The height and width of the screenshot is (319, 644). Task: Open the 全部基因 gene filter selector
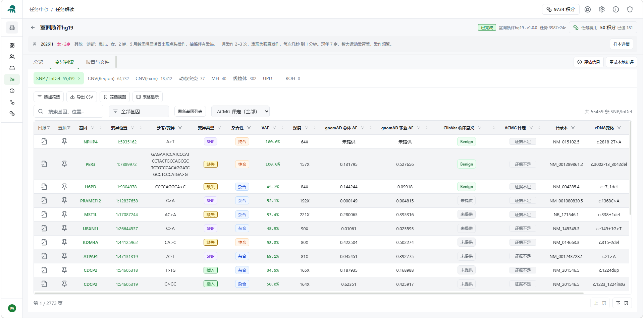click(139, 112)
